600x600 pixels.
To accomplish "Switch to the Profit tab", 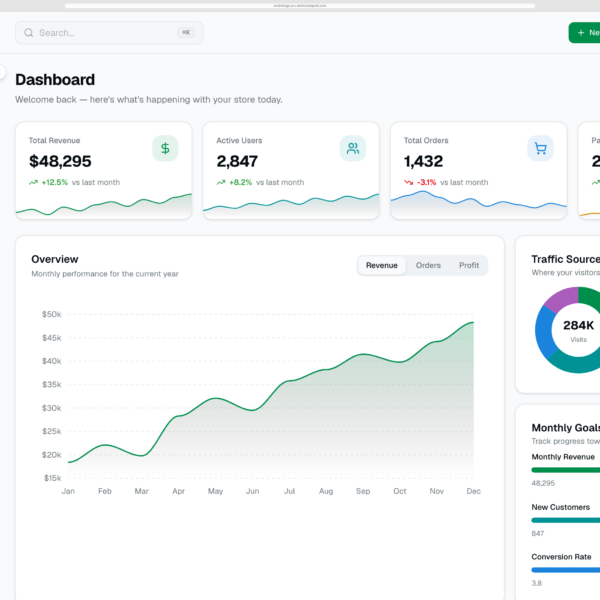I will (469, 265).
